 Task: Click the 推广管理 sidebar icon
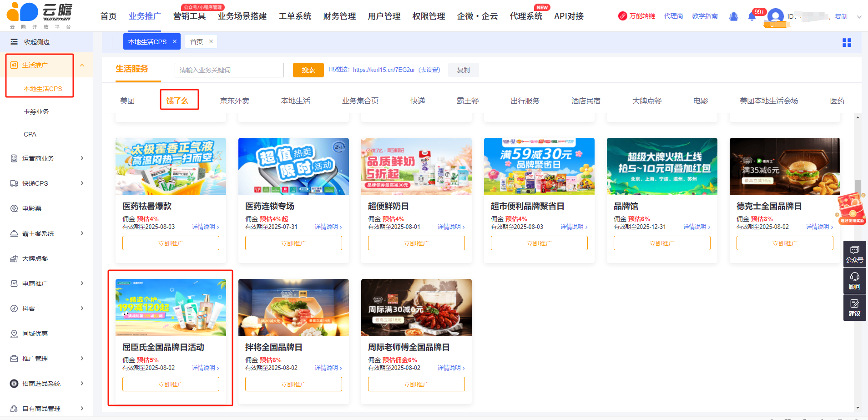coord(14,359)
